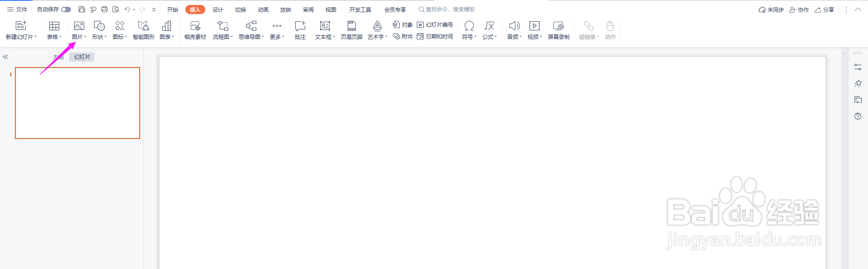Expand the Undo history dropdown arrow

134,10
